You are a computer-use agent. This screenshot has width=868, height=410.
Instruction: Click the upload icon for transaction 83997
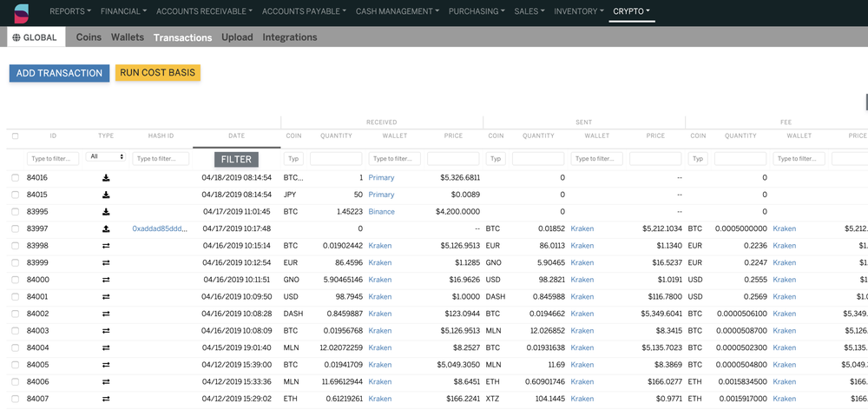coord(106,228)
